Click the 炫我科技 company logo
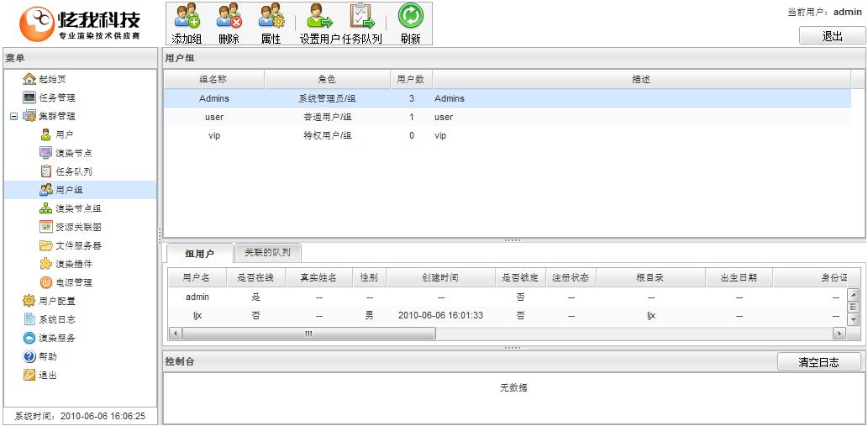 pyautogui.click(x=80, y=24)
